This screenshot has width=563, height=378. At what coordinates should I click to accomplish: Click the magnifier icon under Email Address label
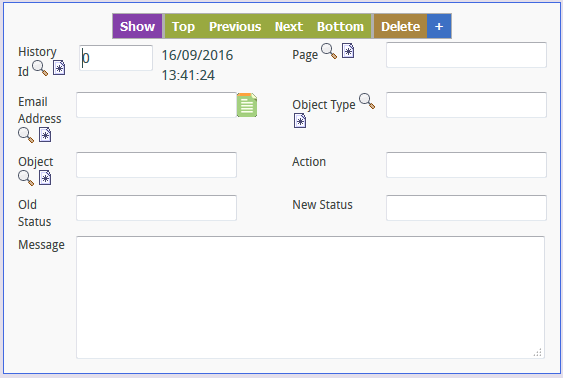26,135
